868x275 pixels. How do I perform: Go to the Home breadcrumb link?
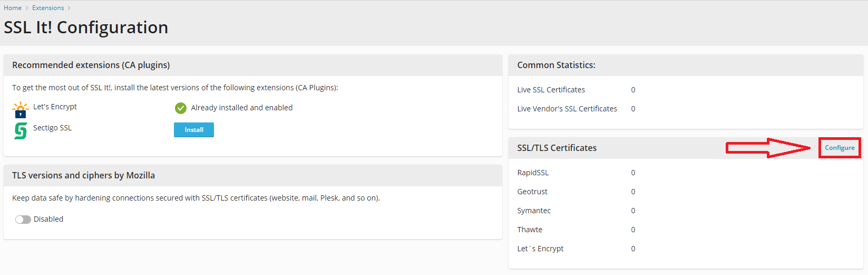click(13, 8)
